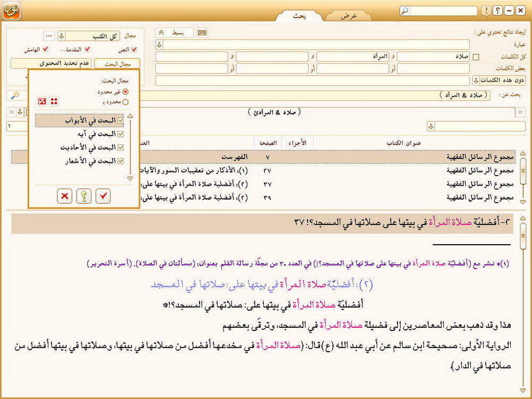The width and height of the screenshot is (532, 399).
Task: Select غير محدود radio button
Action: pyautogui.click(x=126, y=92)
